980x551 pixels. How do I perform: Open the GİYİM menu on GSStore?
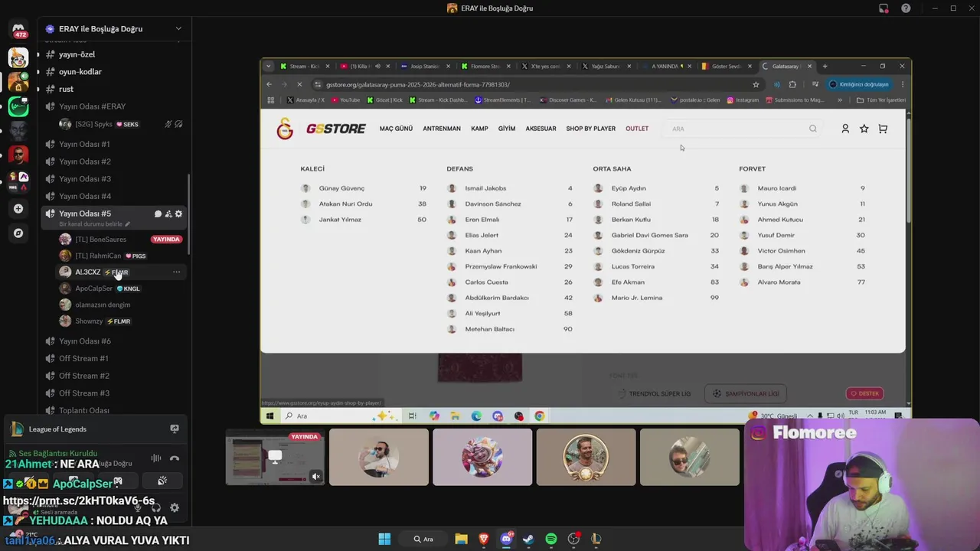click(x=507, y=129)
